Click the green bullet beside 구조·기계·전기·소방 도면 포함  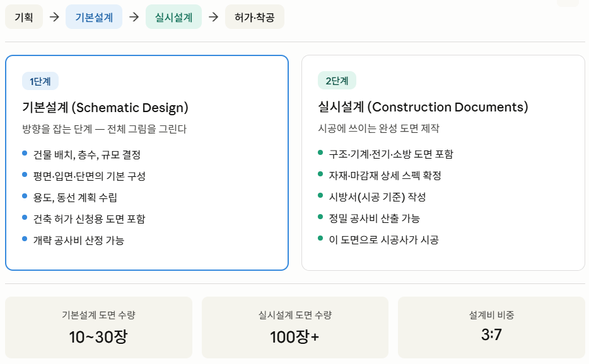point(320,152)
